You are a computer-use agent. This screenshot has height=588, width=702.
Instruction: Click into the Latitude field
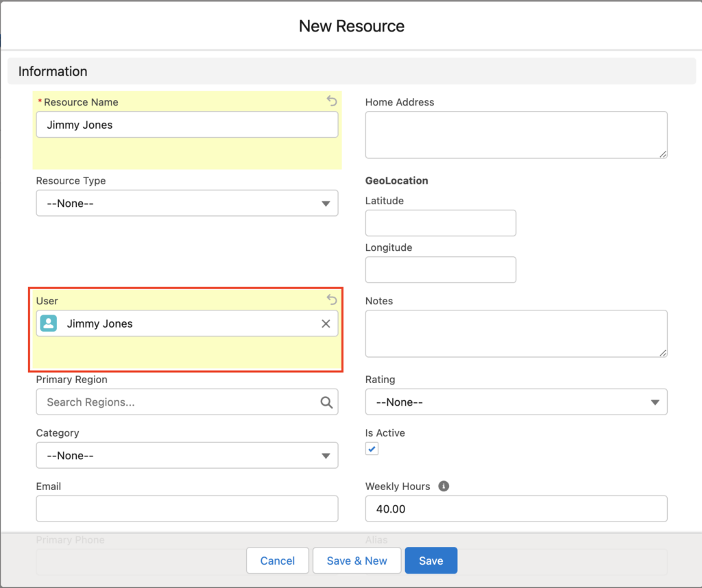tap(440, 223)
